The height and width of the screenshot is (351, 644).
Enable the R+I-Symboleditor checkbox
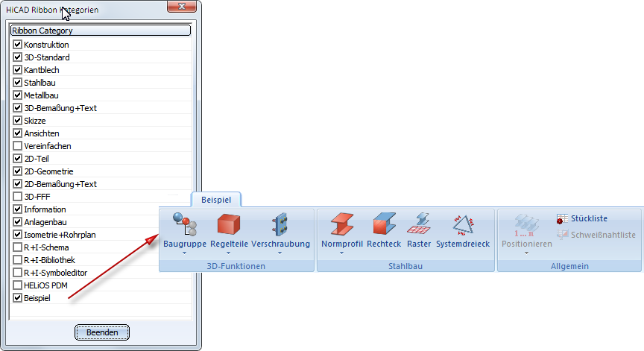(x=17, y=273)
